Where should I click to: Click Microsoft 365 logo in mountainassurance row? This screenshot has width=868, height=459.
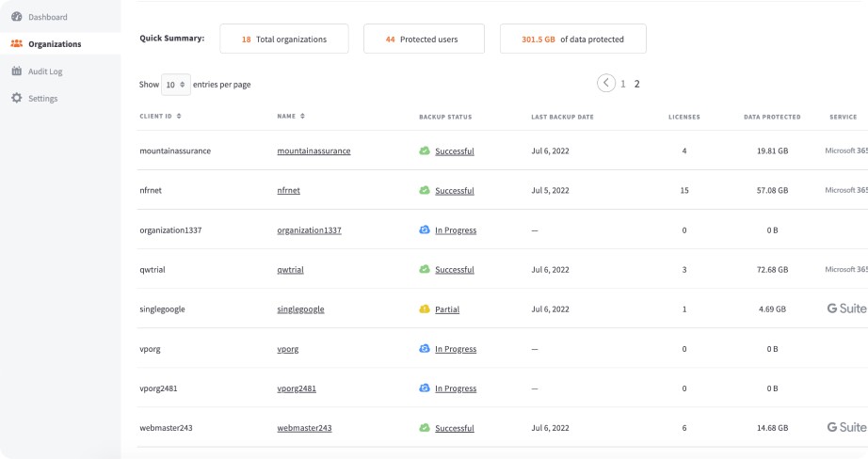pyautogui.click(x=846, y=150)
